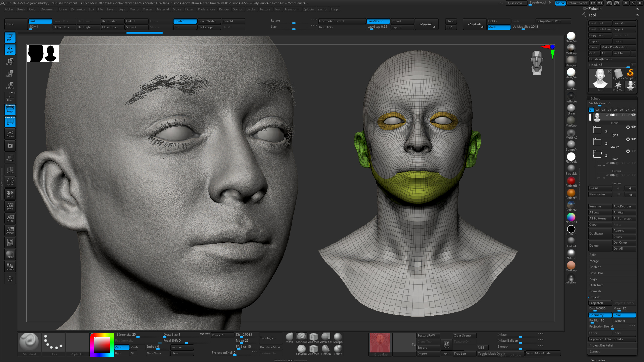Image resolution: width=644 pixels, height=362 pixels.
Task: Expand Lightbox Tools
Action: pos(612,59)
